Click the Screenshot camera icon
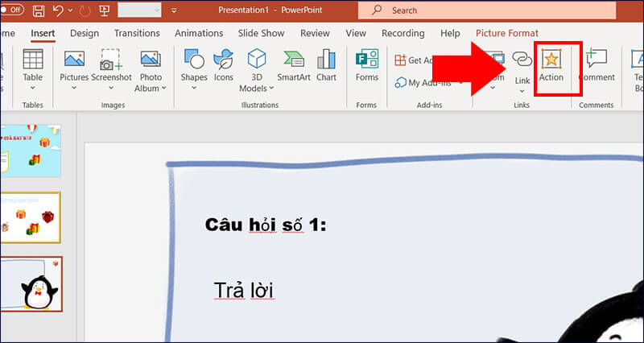The width and height of the screenshot is (644, 343). pos(111,60)
